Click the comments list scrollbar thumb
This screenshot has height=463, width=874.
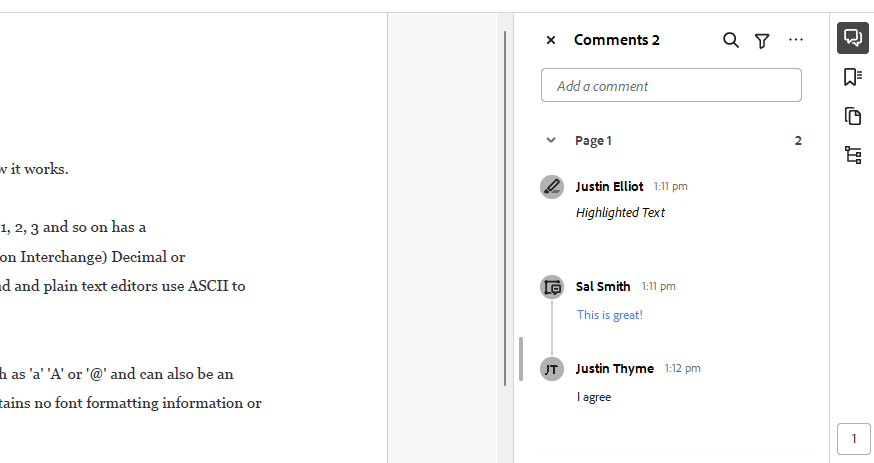click(521, 359)
